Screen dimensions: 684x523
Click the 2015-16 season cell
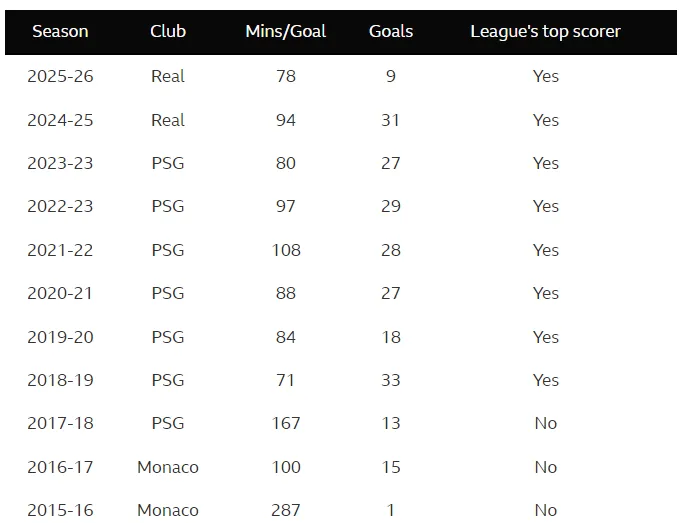pos(60,510)
